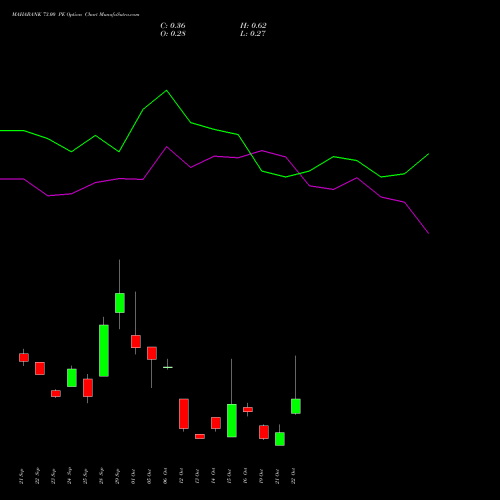Select the green candle above 29 Sep
Screen dimensions: 500x500
[x=120, y=303]
